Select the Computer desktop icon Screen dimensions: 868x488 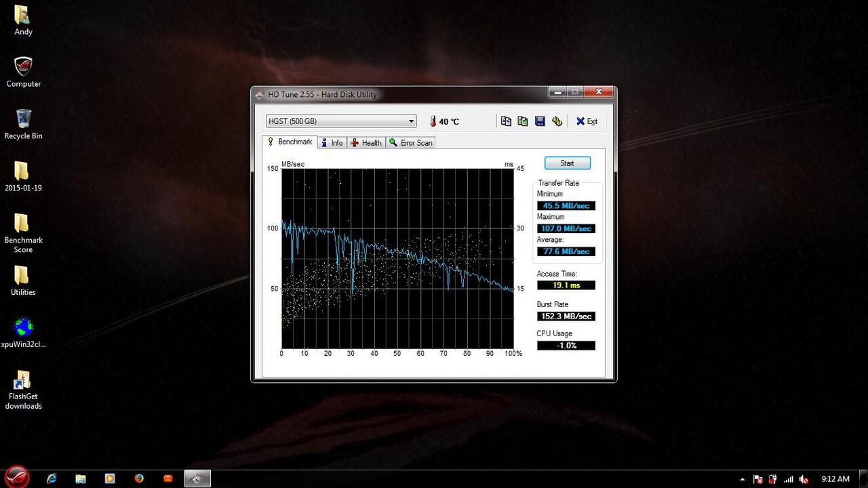point(23,73)
